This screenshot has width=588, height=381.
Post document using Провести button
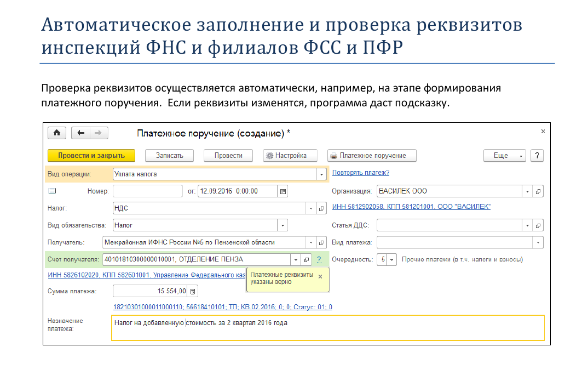tap(228, 155)
